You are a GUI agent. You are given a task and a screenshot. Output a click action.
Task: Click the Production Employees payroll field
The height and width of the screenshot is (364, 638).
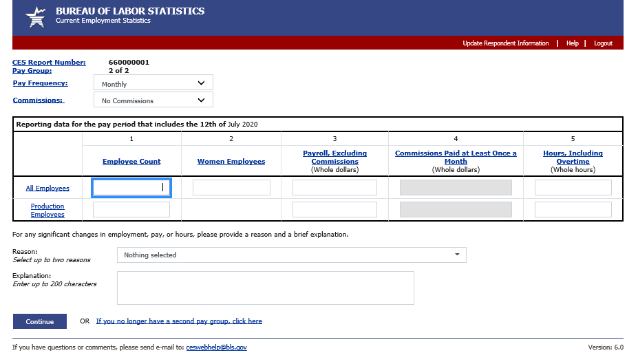tap(334, 210)
